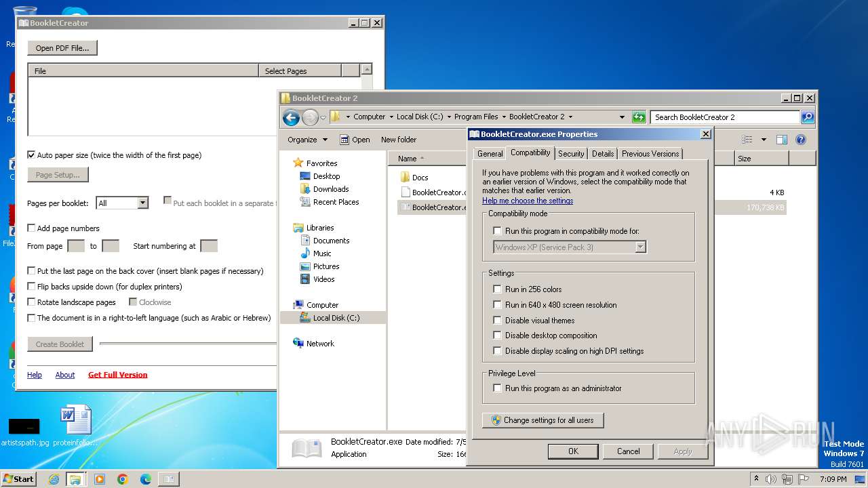Check Disable display scaling on high DPI
The width and height of the screenshot is (868, 488).
pyautogui.click(x=498, y=351)
